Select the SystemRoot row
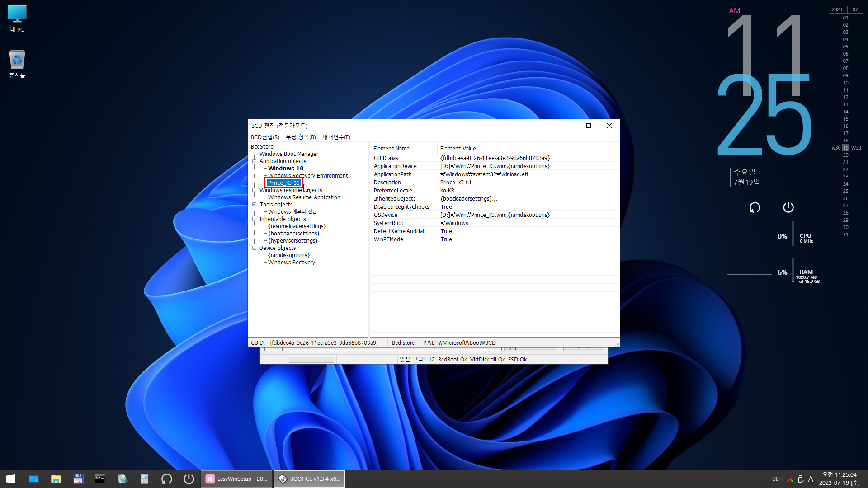The height and width of the screenshot is (488, 868). tap(495, 223)
